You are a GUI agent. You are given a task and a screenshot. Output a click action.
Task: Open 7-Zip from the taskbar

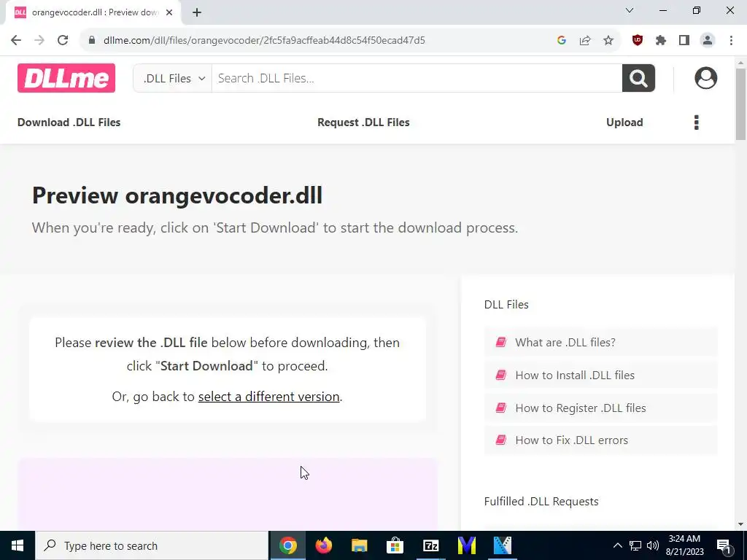(x=430, y=545)
